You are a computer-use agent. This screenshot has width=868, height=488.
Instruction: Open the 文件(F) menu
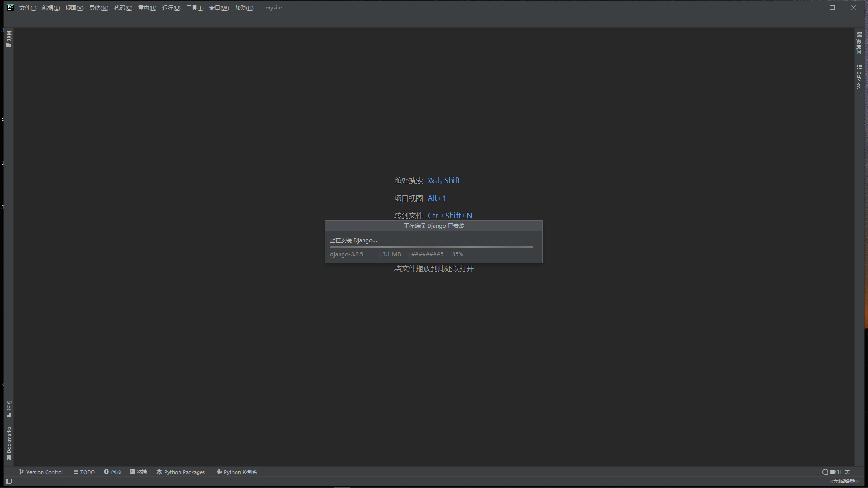[28, 8]
